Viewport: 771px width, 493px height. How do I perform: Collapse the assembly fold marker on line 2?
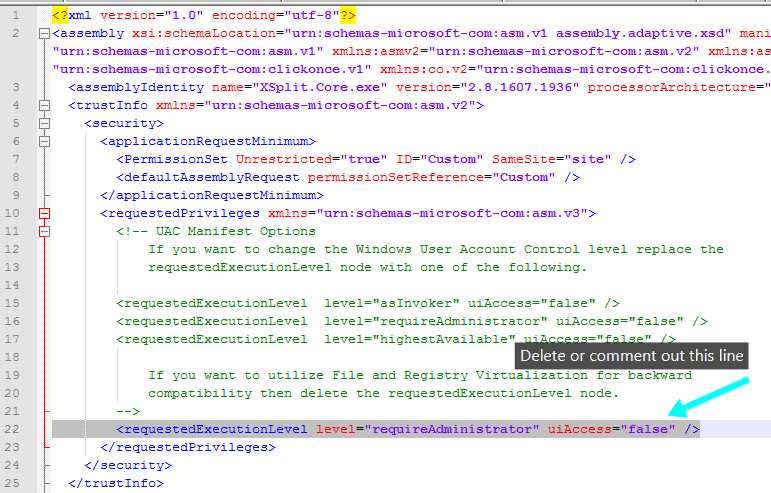coord(44,35)
